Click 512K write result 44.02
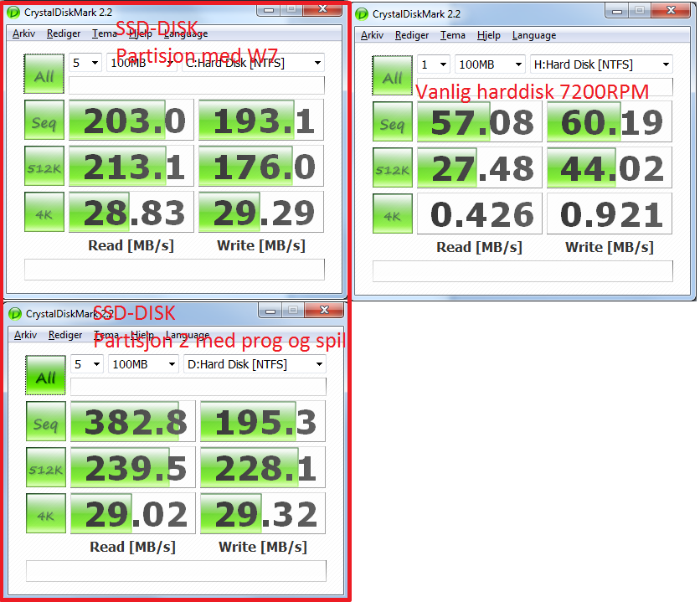This screenshot has height=602, width=700. click(610, 167)
